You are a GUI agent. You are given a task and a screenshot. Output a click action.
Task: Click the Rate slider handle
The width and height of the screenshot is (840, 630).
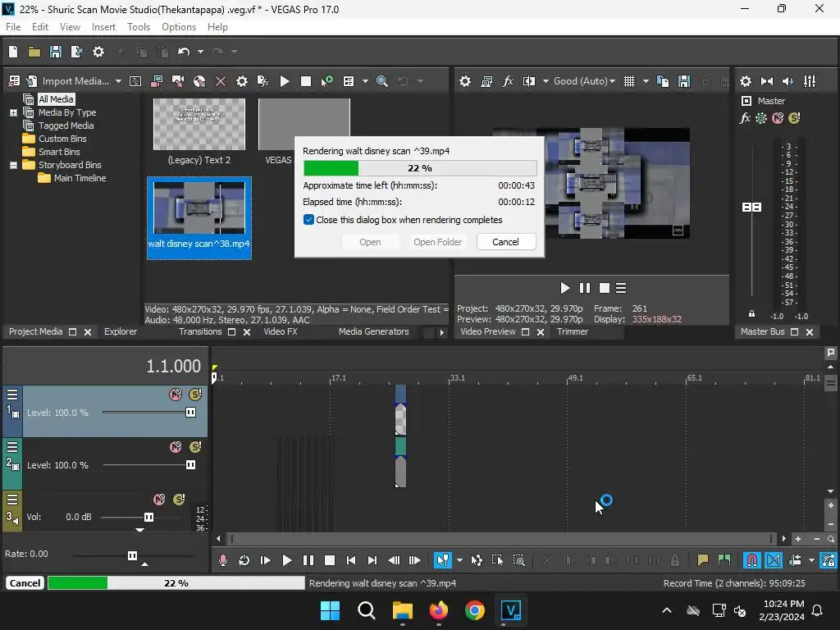[132, 555]
